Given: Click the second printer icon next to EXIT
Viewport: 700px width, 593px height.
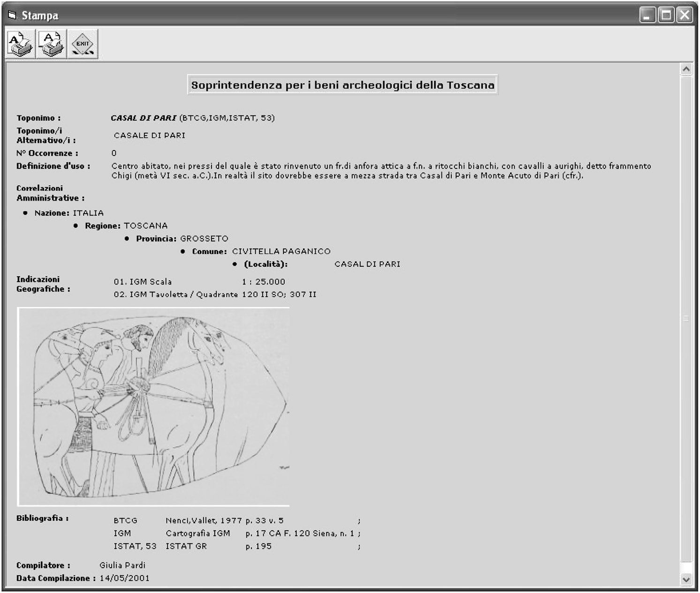Looking at the screenshot, I should click(52, 44).
